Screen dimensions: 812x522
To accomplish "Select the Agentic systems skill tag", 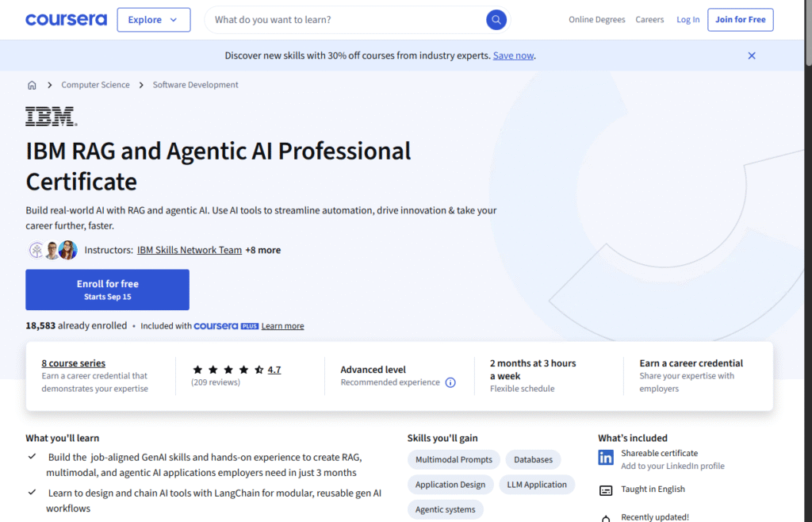I will [x=446, y=509].
